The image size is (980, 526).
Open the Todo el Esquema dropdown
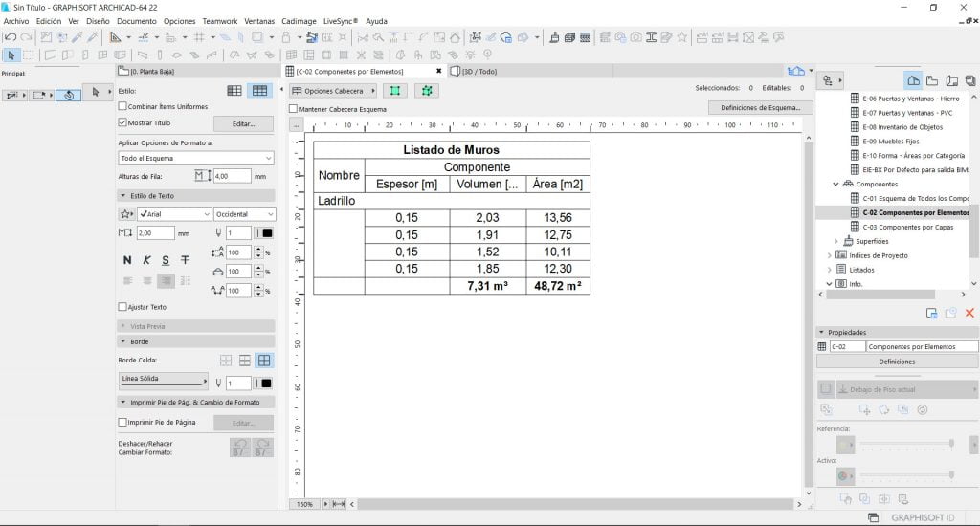pyautogui.click(x=196, y=158)
